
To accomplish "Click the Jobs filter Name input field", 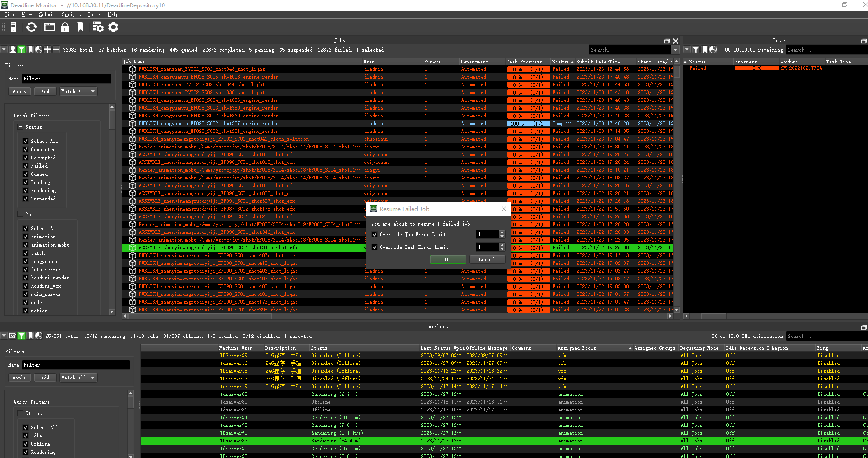I will [x=66, y=79].
